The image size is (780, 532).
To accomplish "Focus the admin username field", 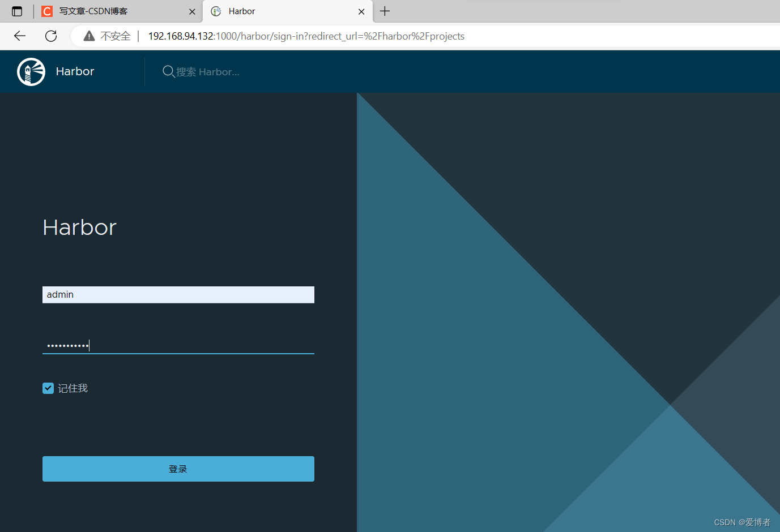I will click(x=178, y=295).
